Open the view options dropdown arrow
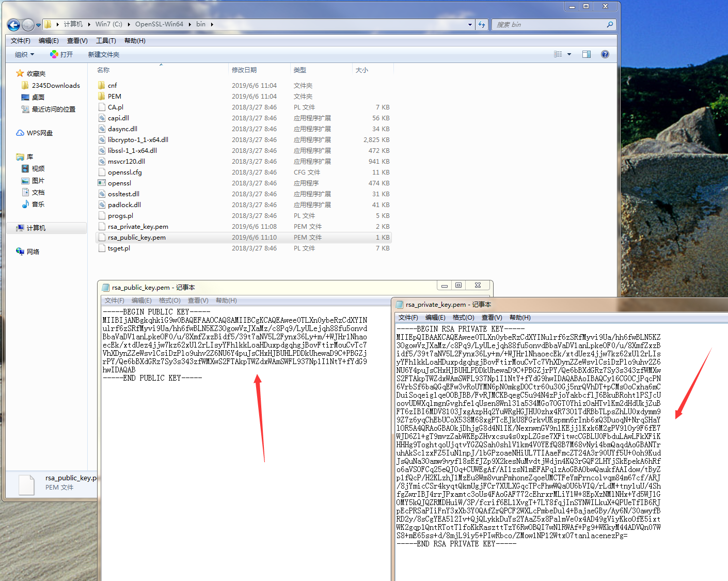Viewport: 728px width, 581px height. click(x=569, y=54)
